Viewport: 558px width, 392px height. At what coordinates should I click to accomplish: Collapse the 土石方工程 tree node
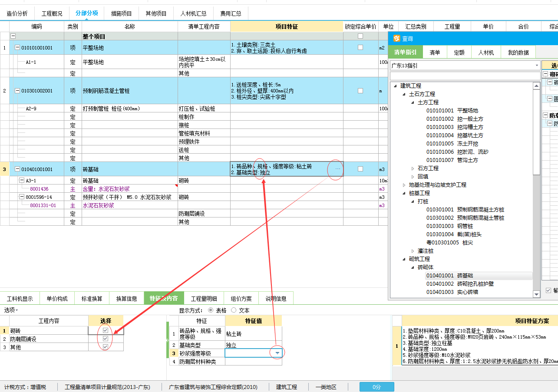404,94
